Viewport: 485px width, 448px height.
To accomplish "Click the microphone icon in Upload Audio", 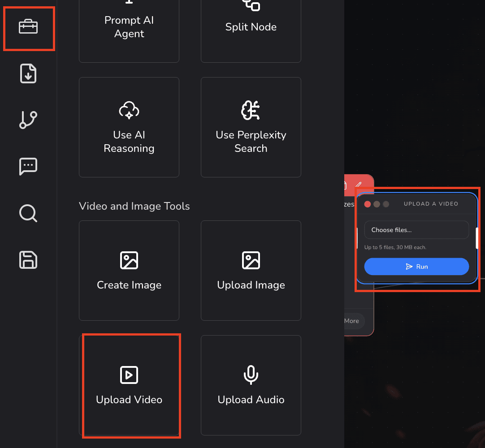I will coord(251,375).
